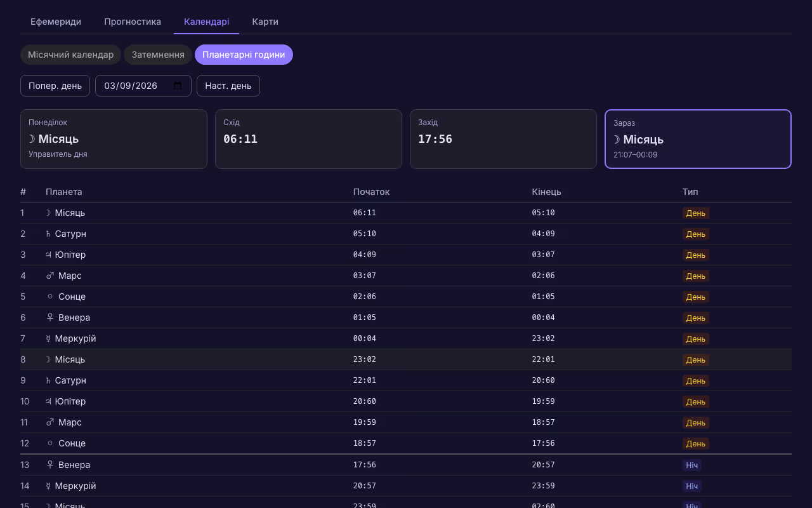
Task: Select the Місячний календар view
Action: (70, 55)
